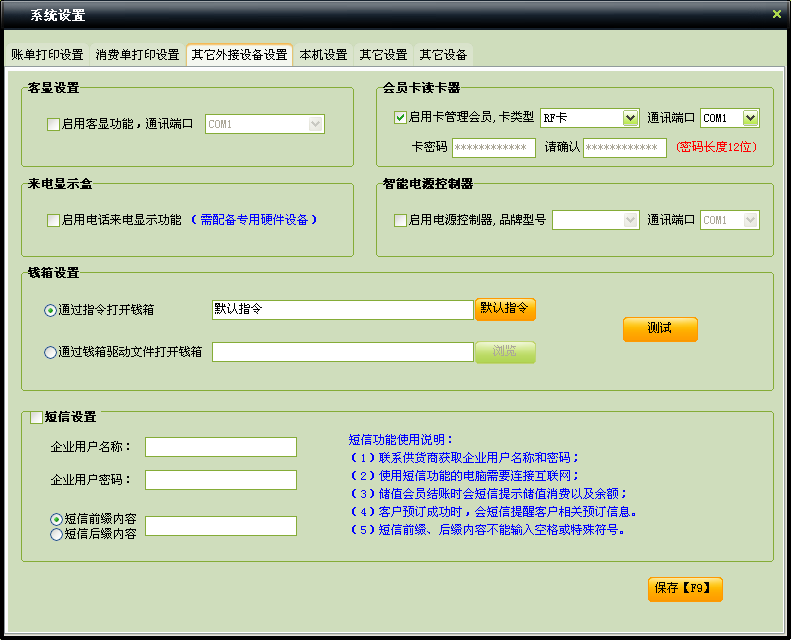The width and height of the screenshot is (791, 640).
Task: Click the red 密码长度12位 hint
Action: pos(716,147)
